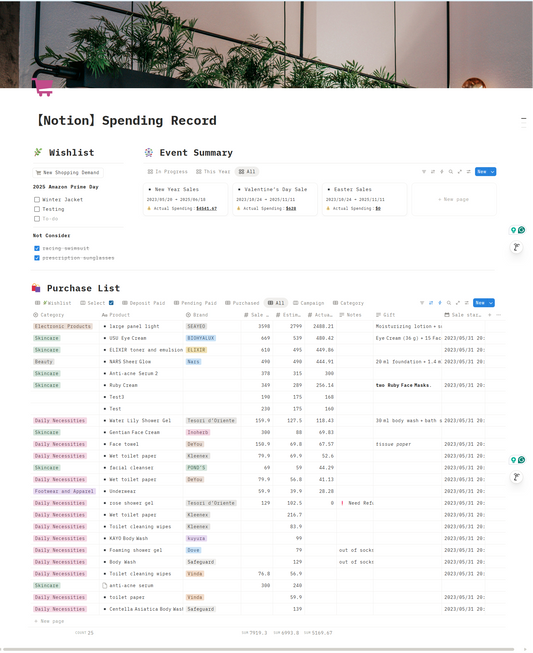Click + New page row below table
The height and width of the screenshot is (653, 533).
click(49, 621)
